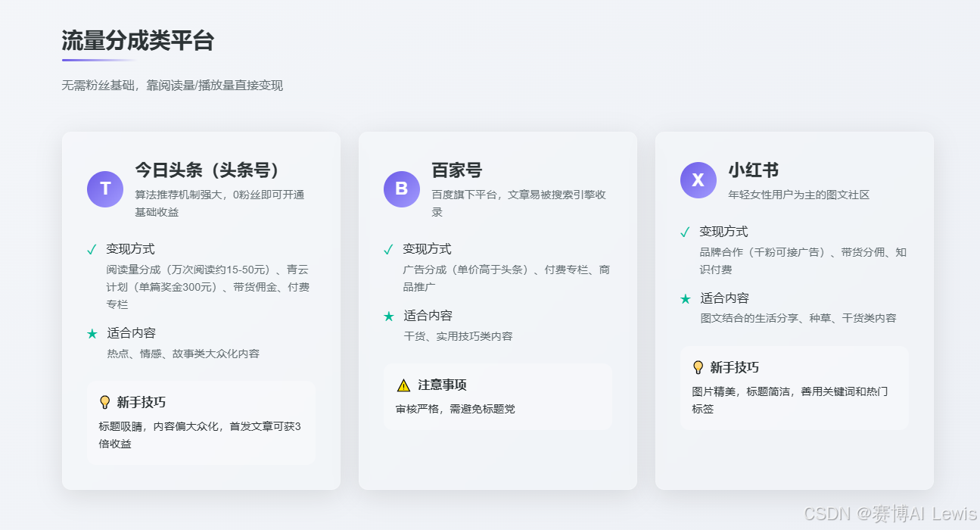Click the 适合内容 label in 今日头条 card
The image size is (980, 530).
point(131,333)
